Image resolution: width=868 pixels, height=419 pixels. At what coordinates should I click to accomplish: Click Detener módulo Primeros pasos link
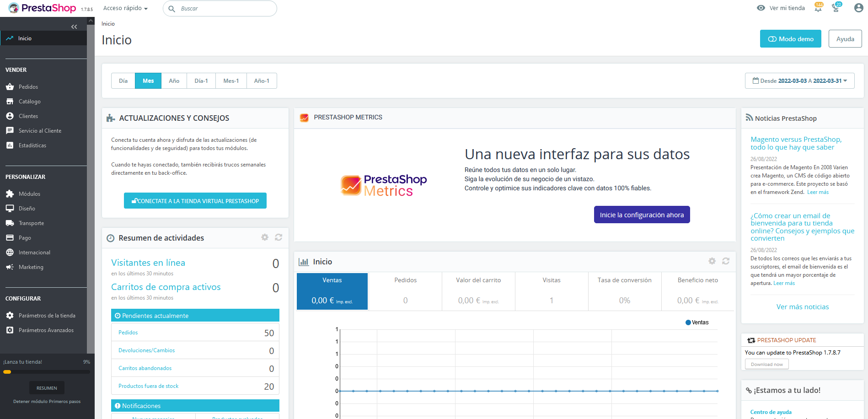[47, 402]
